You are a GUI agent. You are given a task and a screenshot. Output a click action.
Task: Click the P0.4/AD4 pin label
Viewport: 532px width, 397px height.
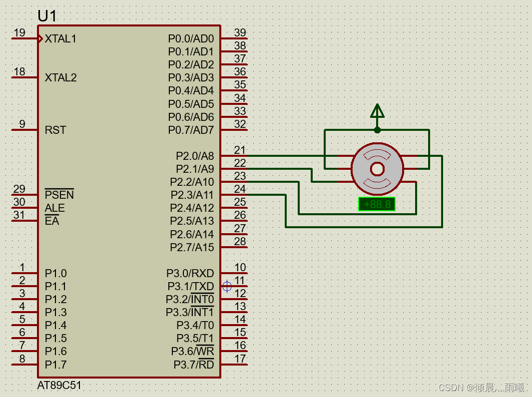[191, 90]
